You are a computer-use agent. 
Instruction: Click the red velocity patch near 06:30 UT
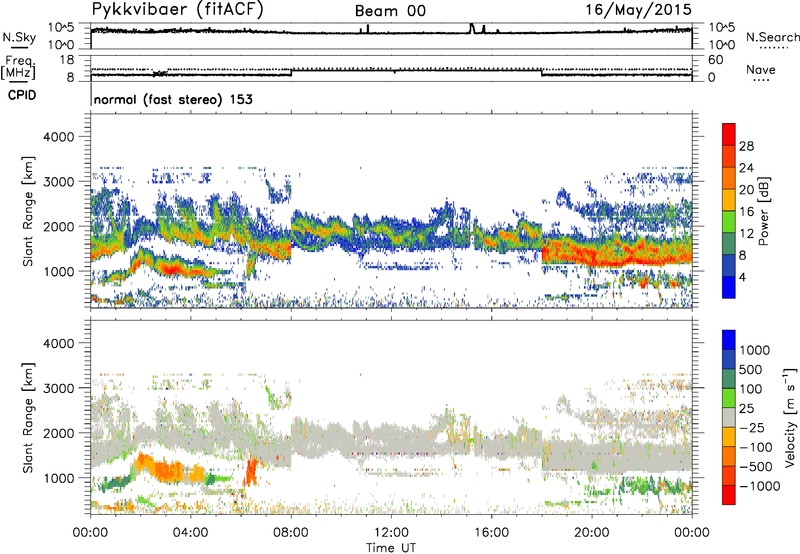(x=251, y=472)
